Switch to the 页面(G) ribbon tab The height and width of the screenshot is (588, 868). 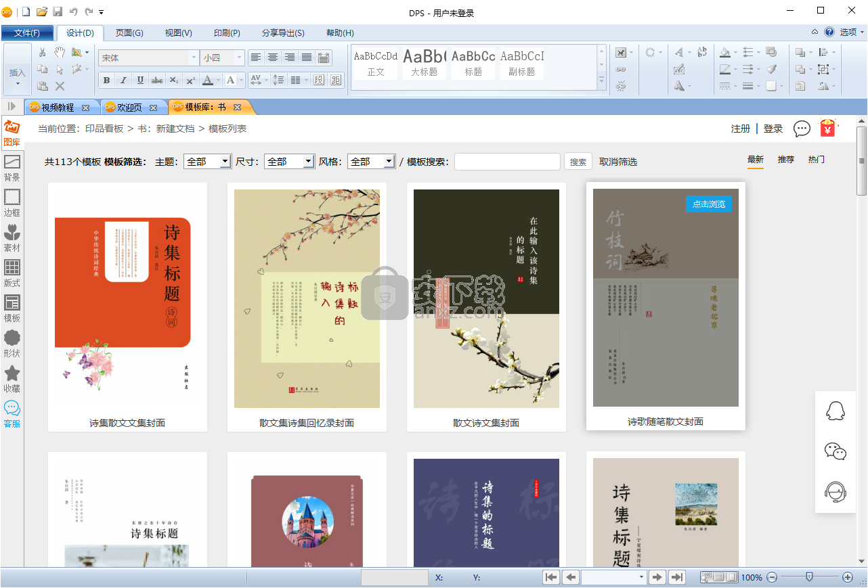pos(129,33)
